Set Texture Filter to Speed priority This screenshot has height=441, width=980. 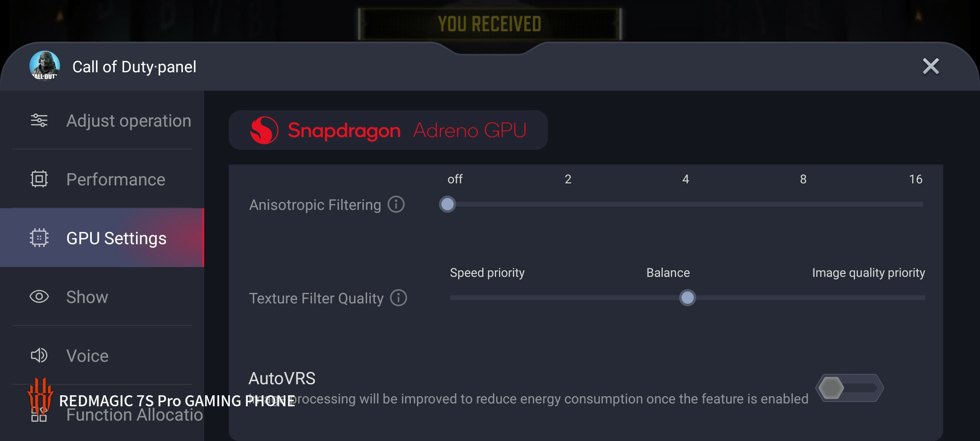coord(451,298)
